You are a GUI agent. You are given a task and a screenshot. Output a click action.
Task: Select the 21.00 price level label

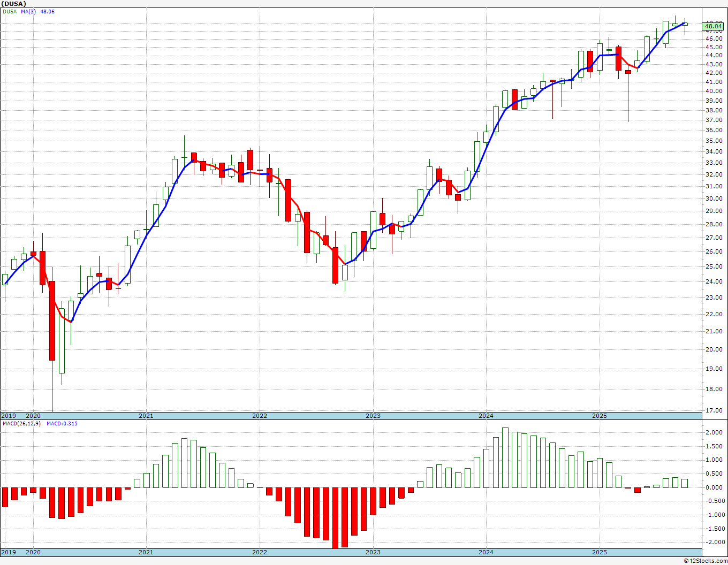(714, 331)
